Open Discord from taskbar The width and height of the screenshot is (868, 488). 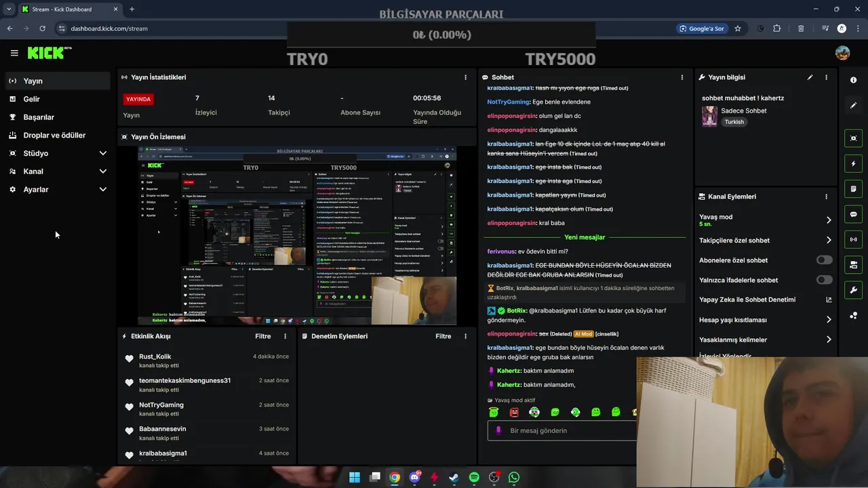click(414, 477)
